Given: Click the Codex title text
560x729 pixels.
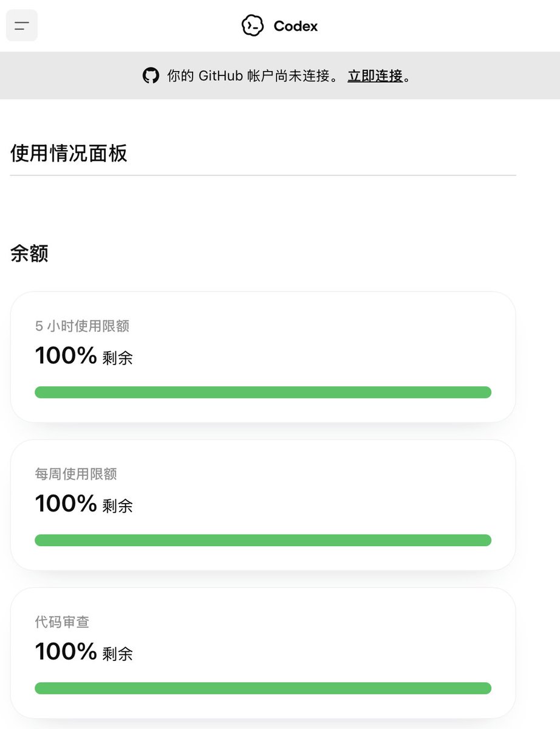Looking at the screenshot, I should click(x=296, y=26).
